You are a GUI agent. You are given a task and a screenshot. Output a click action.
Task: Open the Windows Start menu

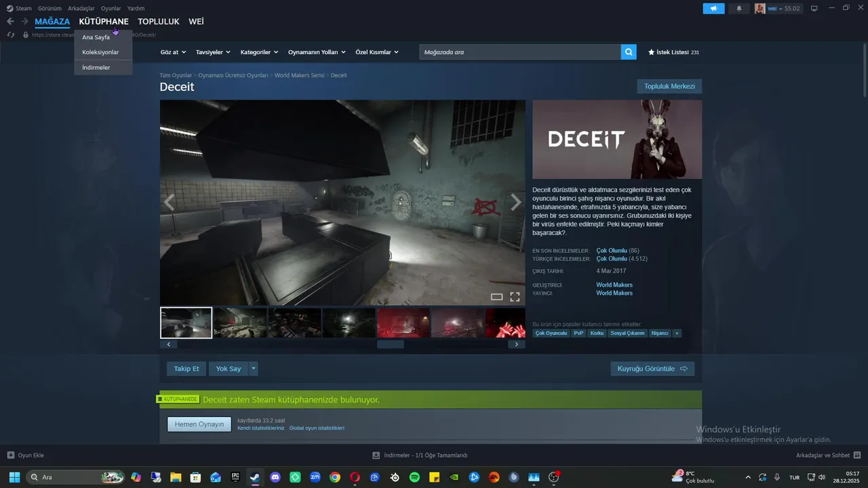click(14, 477)
